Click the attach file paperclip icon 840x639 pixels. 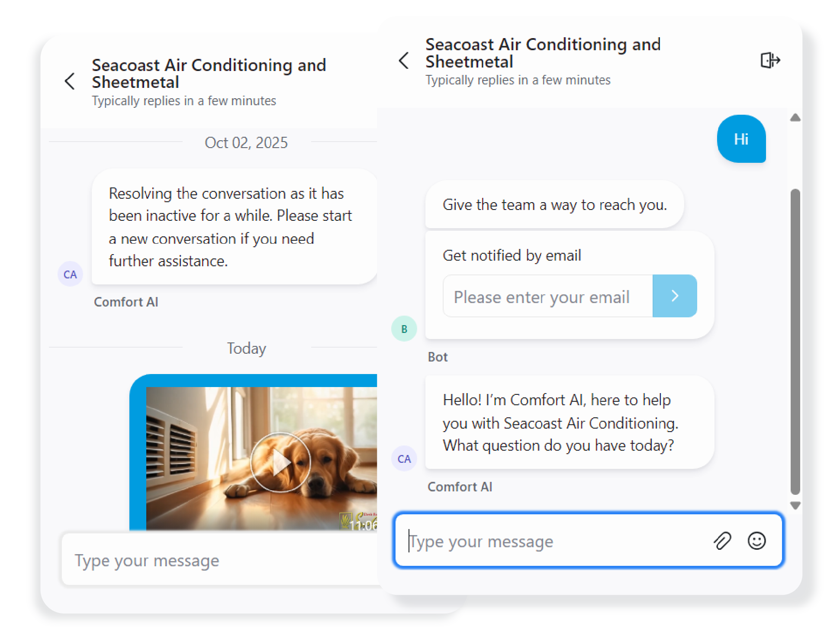722,541
